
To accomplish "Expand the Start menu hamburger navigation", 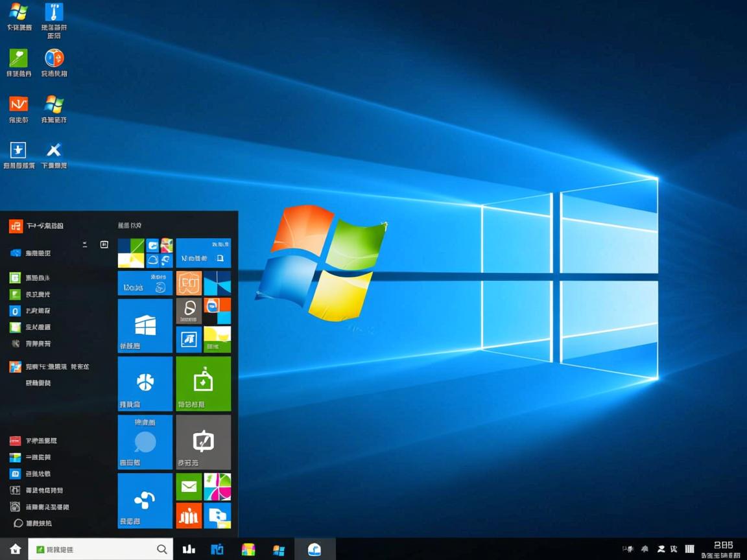I will (x=85, y=245).
